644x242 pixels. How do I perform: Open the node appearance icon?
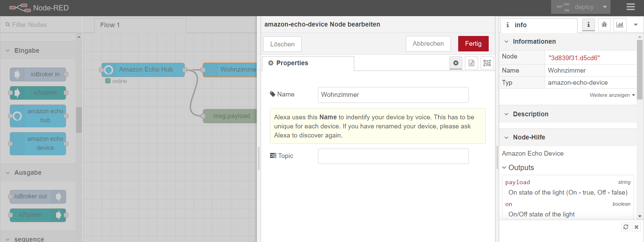click(487, 63)
